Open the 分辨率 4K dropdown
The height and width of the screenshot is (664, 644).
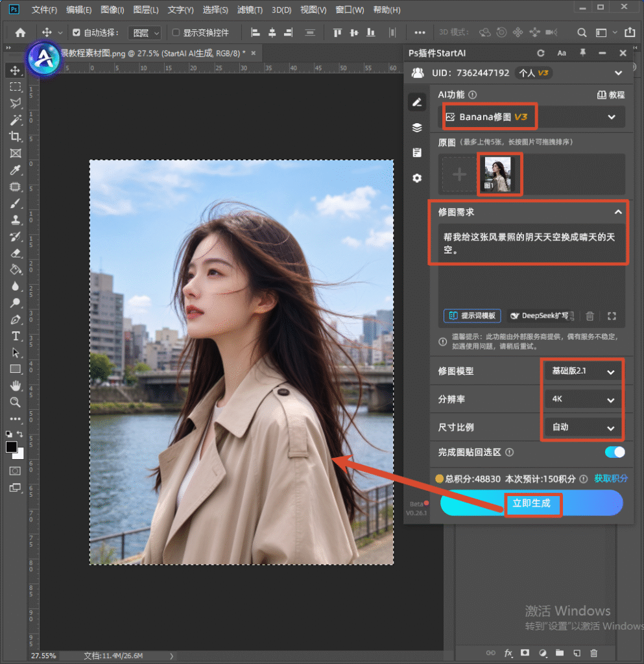click(x=583, y=399)
